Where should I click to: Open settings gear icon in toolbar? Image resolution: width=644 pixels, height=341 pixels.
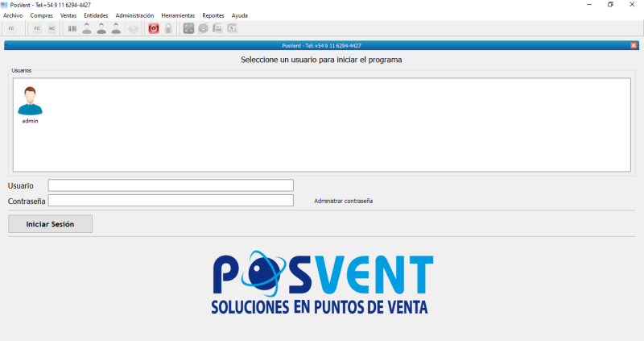(133, 28)
